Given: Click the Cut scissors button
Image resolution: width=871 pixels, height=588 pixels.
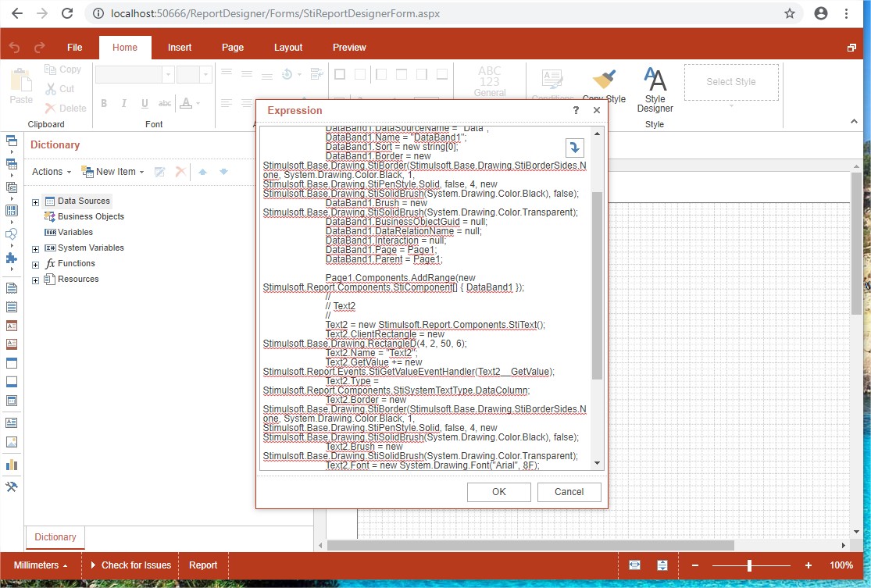Looking at the screenshot, I should click(59, 89).
